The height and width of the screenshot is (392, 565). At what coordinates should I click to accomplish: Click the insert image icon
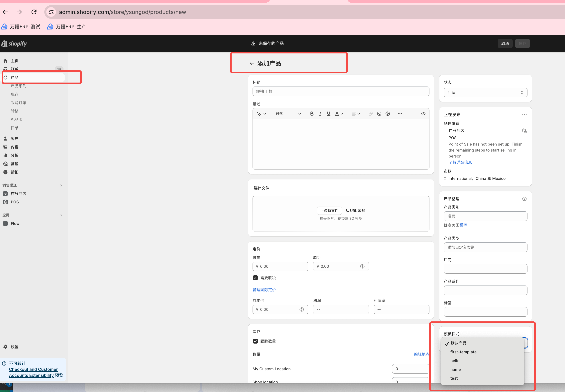[x=379, y=114]
